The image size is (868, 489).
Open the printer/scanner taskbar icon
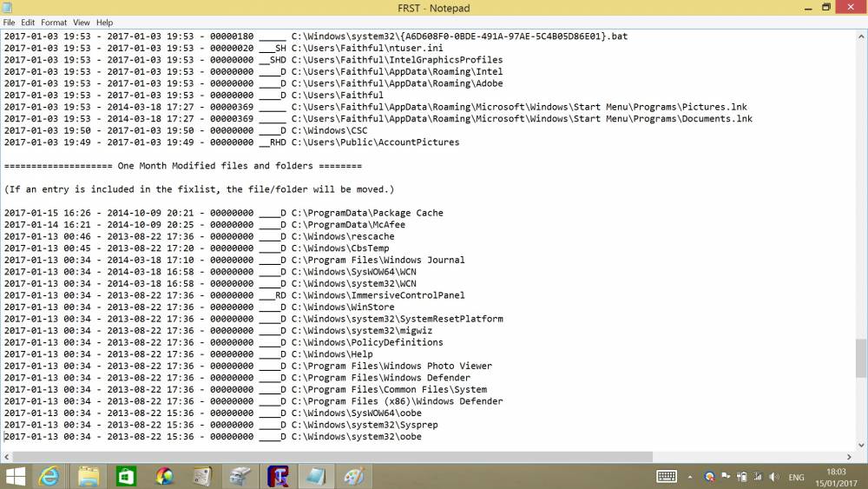(x=240, y=476)
